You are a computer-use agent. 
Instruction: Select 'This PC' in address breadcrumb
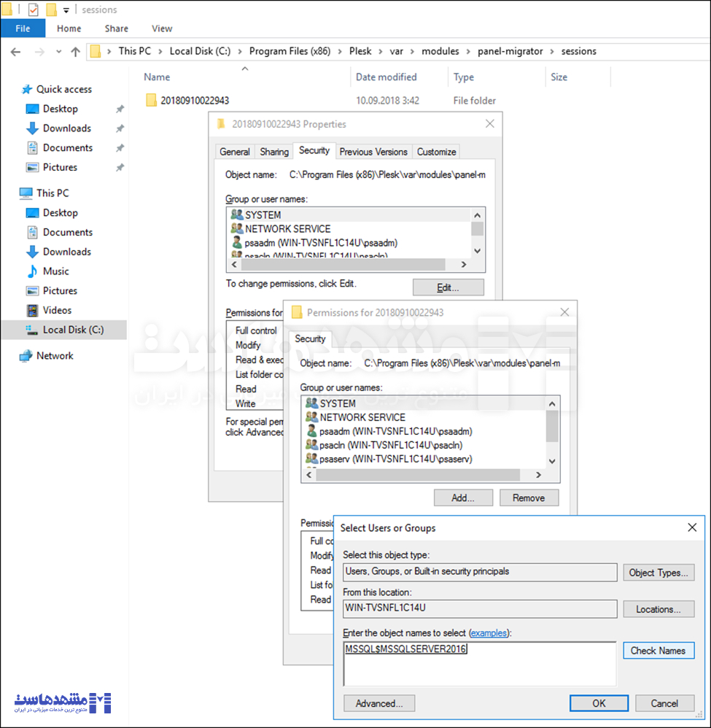(135, 51)
